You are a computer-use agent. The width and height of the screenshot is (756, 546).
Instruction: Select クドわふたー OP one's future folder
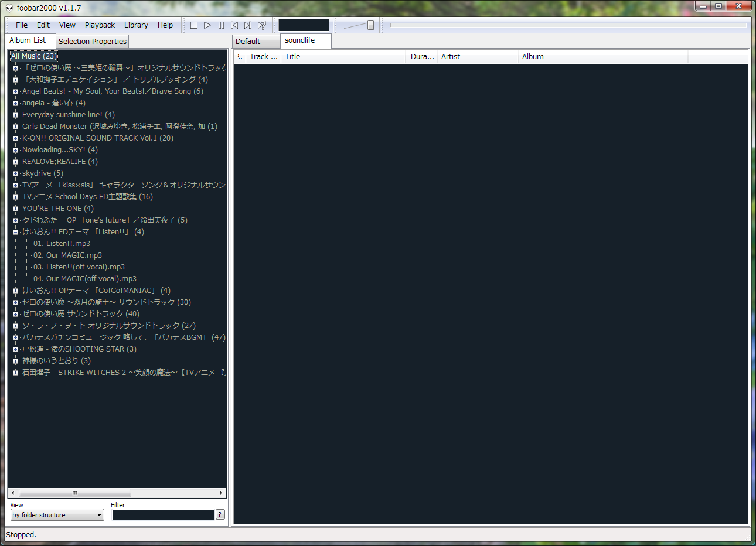click(x=105, y=220)
